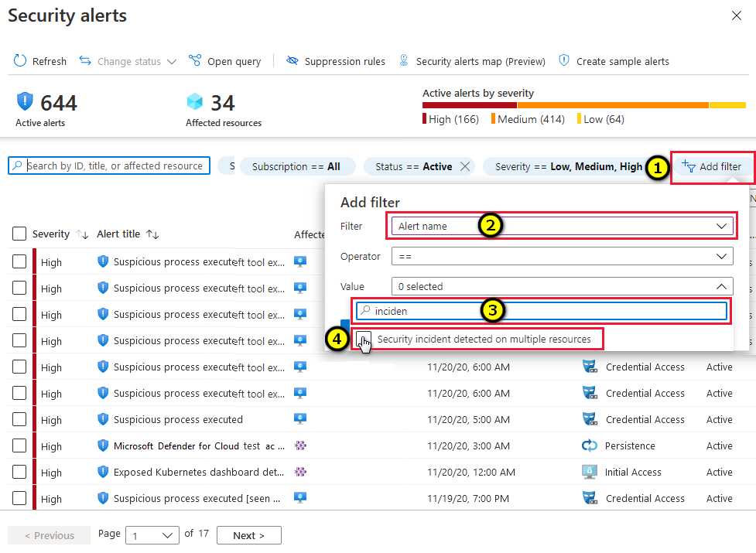Select all alerts with the header checkbox

tap(20, 234)
